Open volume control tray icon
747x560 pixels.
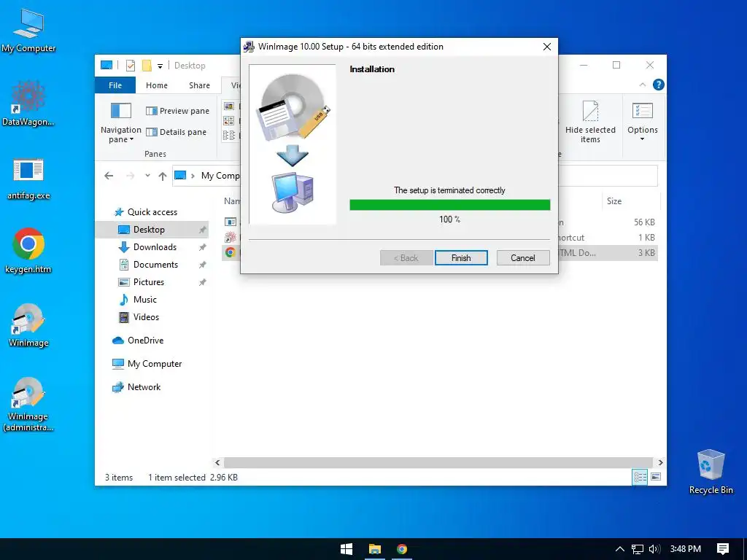click(654, 549)
